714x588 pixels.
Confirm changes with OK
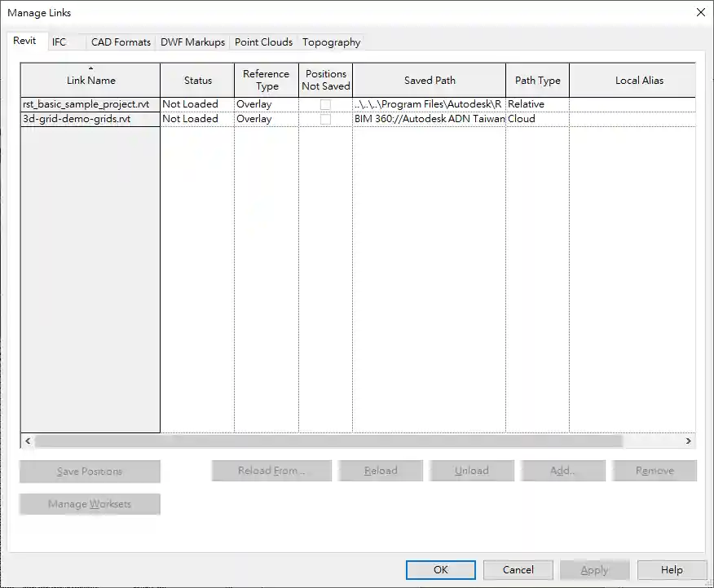pyautogui.click(x=440, y=569)
